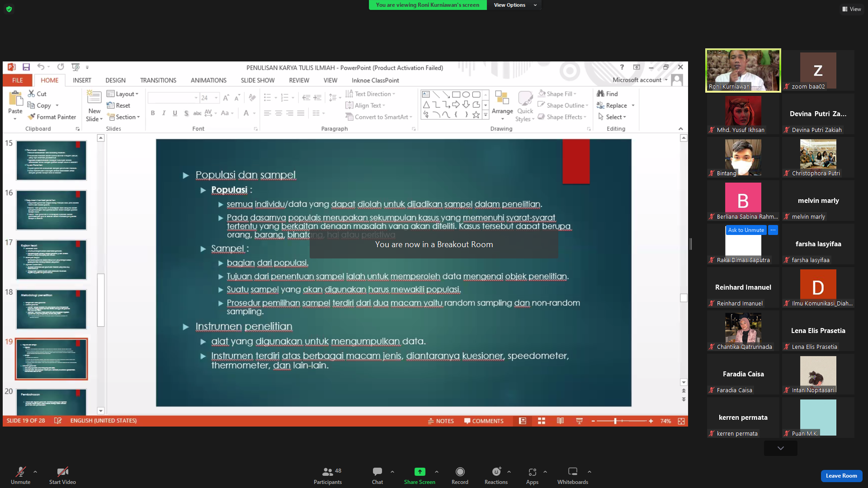This screenshot has height=488, width=868.
Task: Toggle Underline formatting
Action: [175, 113]
